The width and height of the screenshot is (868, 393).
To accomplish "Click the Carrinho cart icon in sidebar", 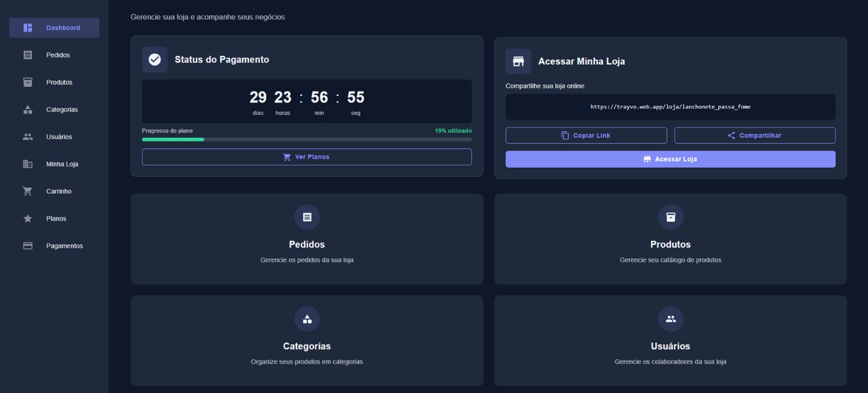I will tap(28, 191).
